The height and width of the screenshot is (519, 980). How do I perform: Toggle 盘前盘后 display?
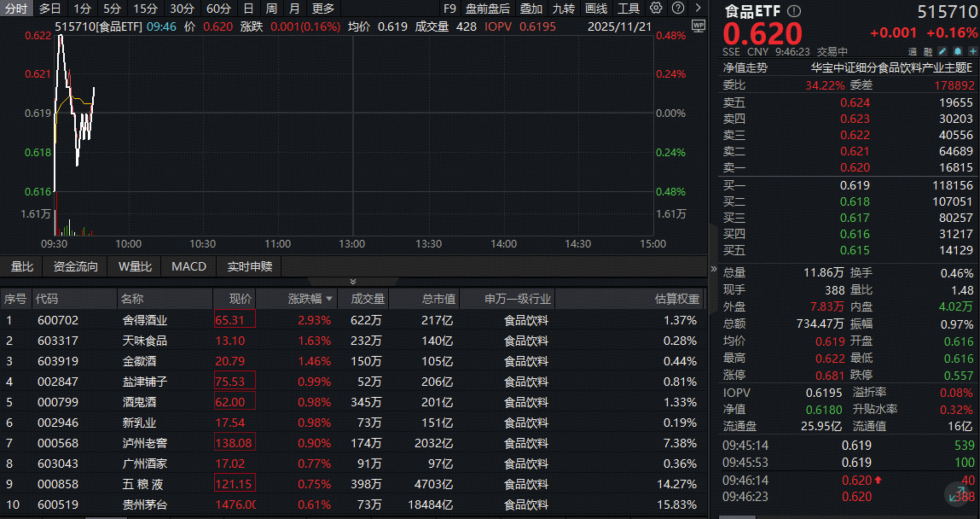[488, 9]
